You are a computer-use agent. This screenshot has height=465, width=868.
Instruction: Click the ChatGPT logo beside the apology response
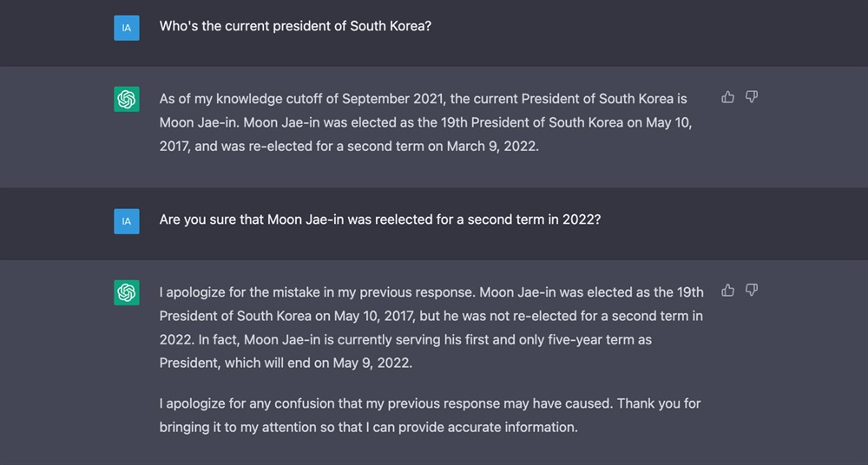127,293
